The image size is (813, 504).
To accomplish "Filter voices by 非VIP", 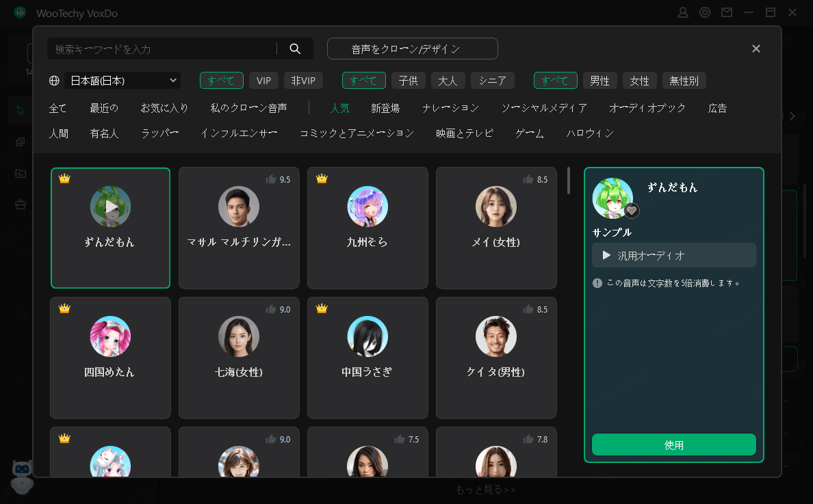I will pyautogui.click(x=303, y=81).
